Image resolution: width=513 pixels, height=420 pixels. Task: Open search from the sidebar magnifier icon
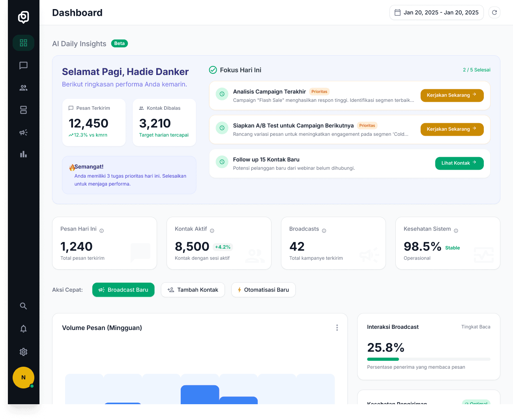(x=24, y=306)
